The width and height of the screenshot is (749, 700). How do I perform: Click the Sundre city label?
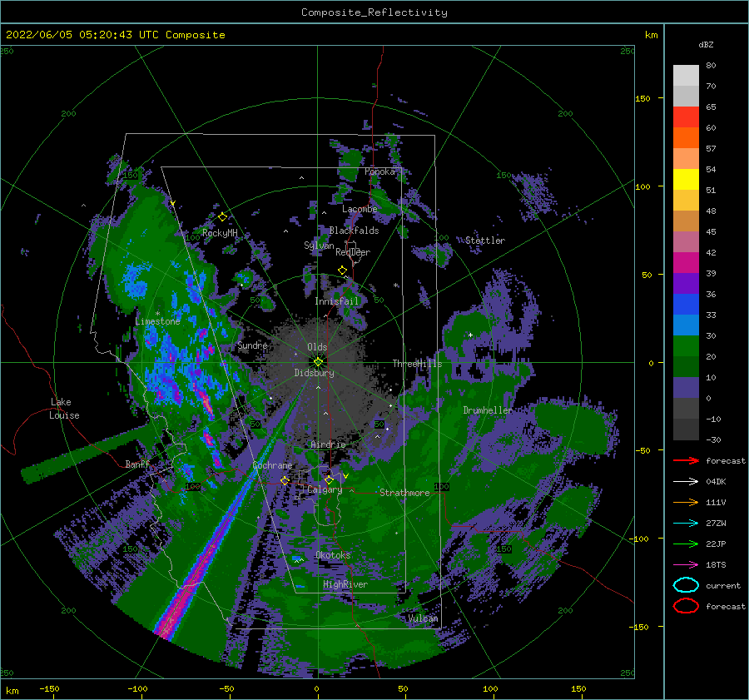[253, 345]
